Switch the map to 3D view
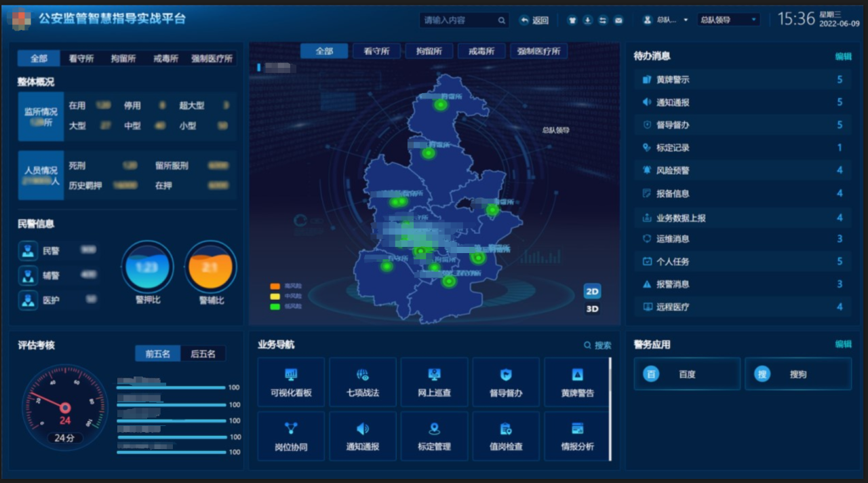The width and height of the screenshot is (868, 483). pos(592,309)
